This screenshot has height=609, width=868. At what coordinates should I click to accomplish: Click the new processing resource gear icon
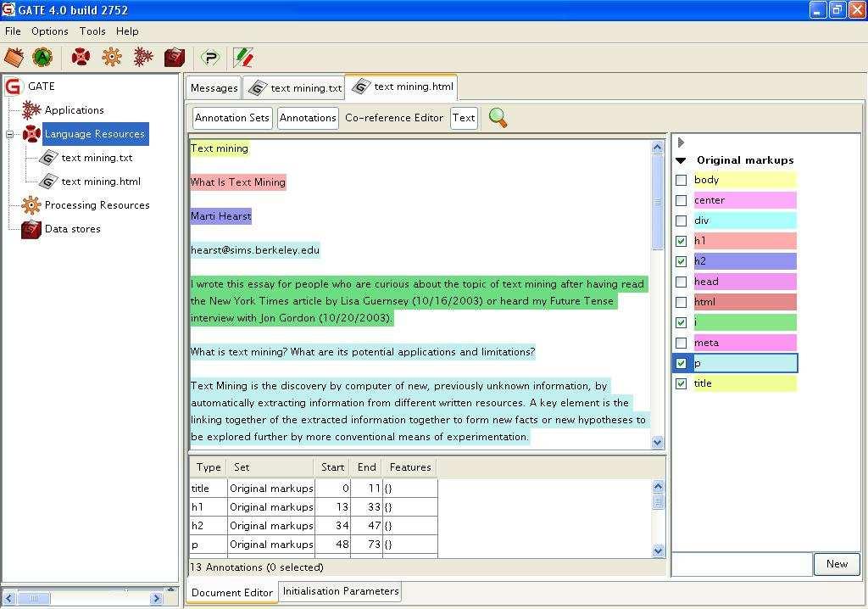coord(112,57)
